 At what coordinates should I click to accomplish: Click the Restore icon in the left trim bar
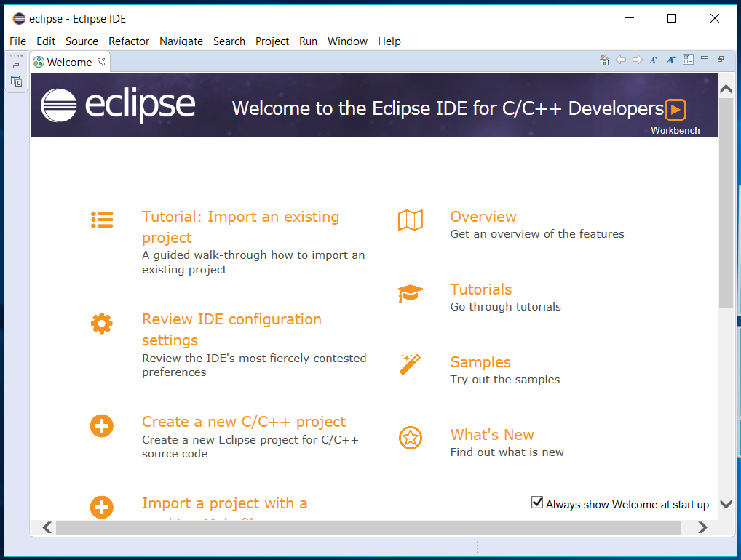click(x=16, y=65)
